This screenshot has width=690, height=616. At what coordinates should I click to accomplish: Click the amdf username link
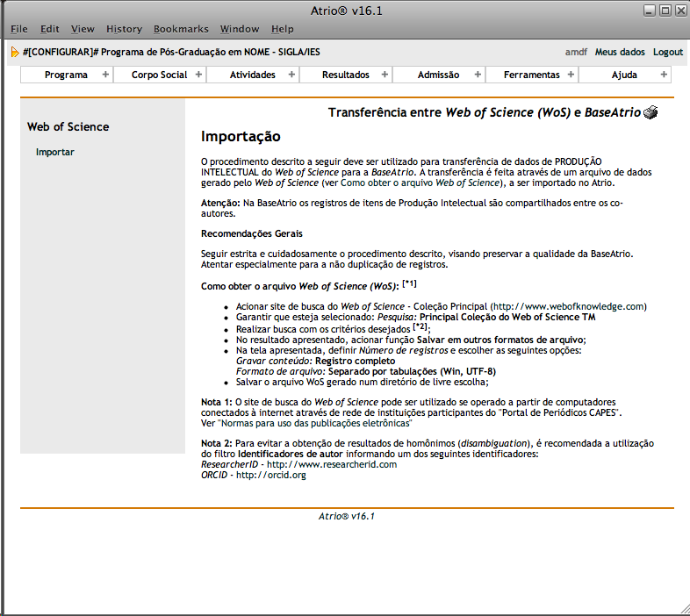576,53
